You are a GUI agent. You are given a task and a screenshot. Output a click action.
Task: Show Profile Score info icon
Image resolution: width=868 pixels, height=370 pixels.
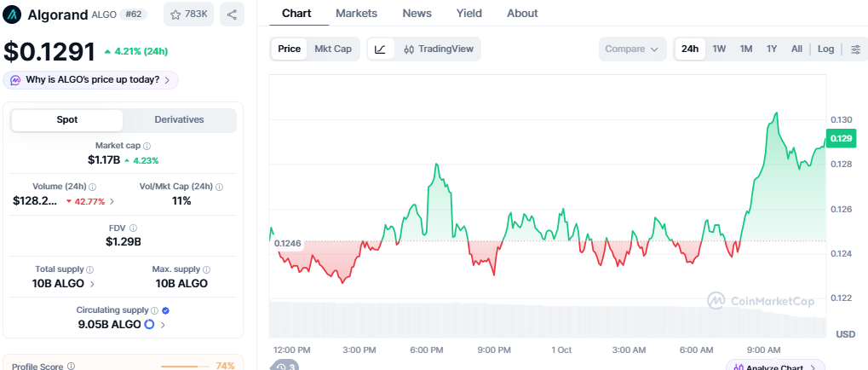[71, 366]
